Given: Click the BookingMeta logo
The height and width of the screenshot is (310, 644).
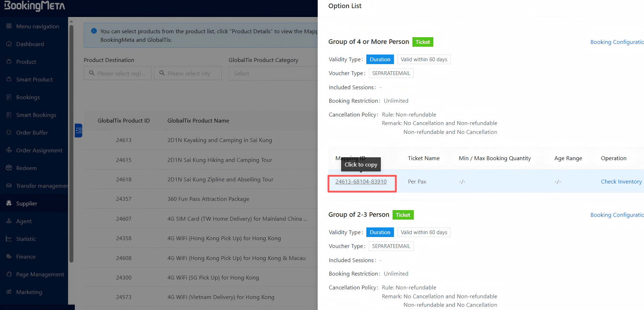Looking at the screenshot, I should coord(34,6).
